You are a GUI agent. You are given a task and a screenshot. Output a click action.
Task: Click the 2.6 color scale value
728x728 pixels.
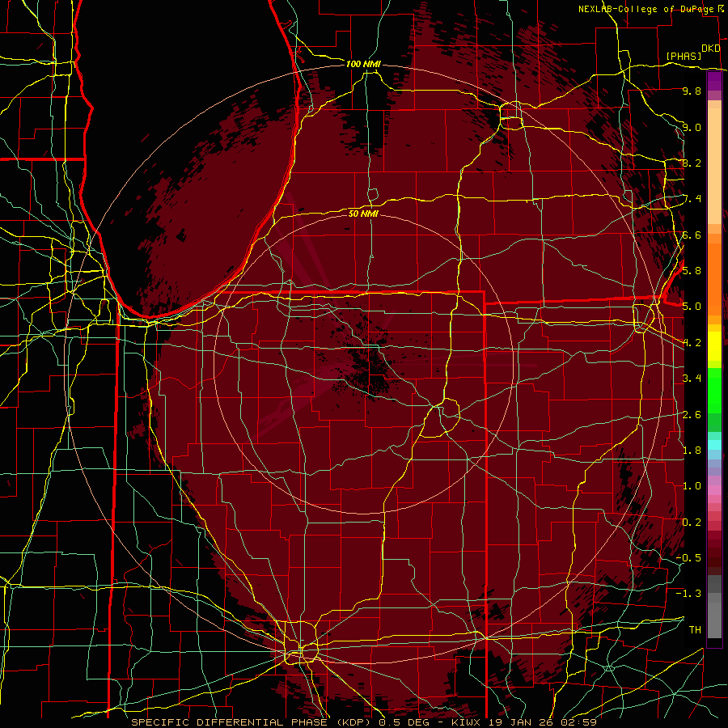[x=692, y=414]
